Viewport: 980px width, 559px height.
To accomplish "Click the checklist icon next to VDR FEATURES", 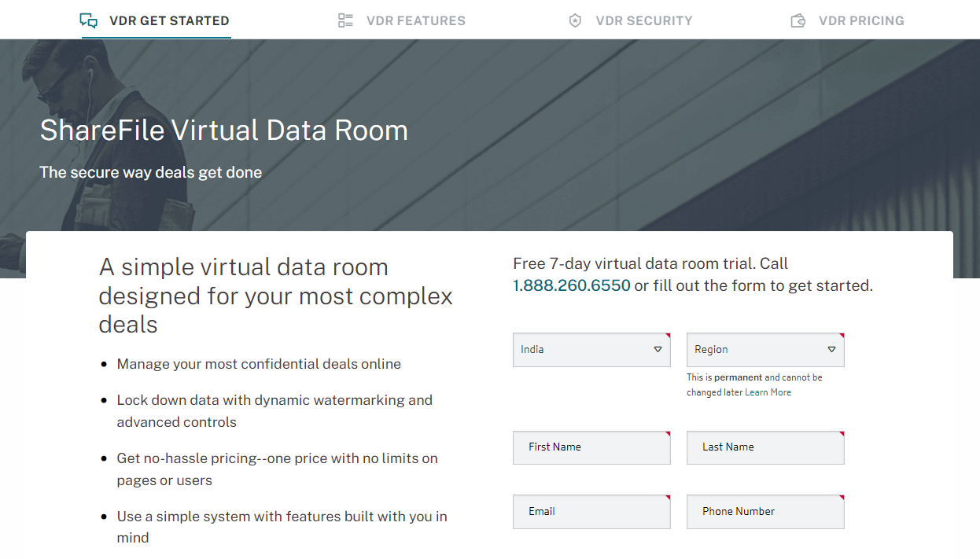I will coord(345,20).
